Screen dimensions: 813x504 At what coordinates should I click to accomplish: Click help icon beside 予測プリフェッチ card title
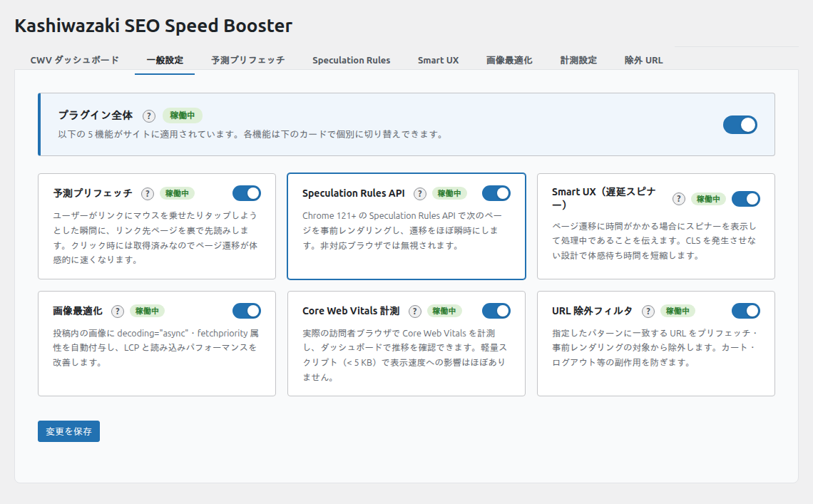point(148,193)
